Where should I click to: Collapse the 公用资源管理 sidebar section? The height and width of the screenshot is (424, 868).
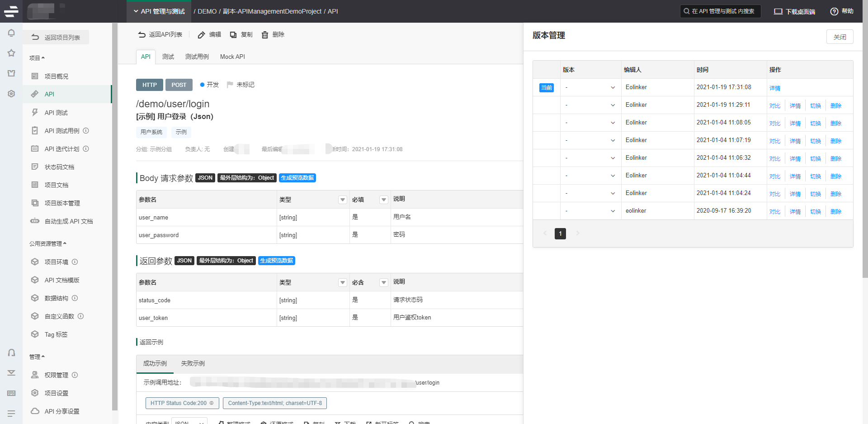click(x=48, y=243)
